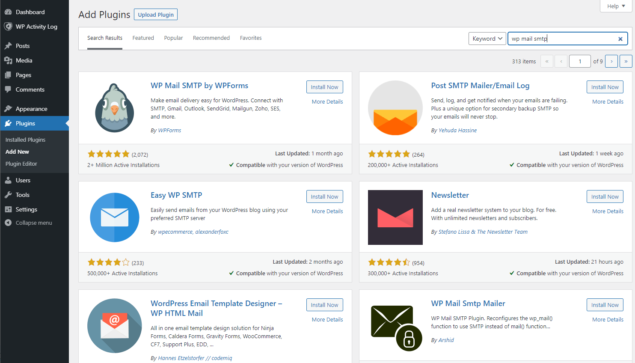
Task: Open WP Mail SMTP by WPForms title link
Action: point(199,85)
